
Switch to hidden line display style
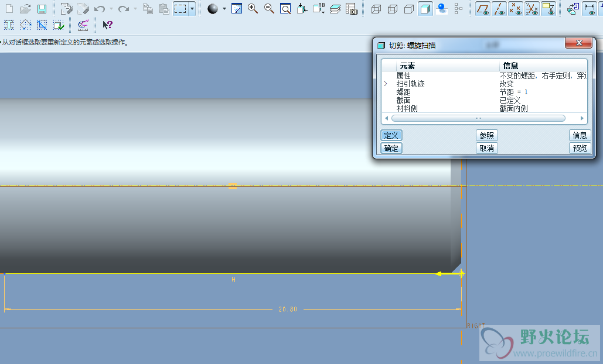(x=393, y=8)
